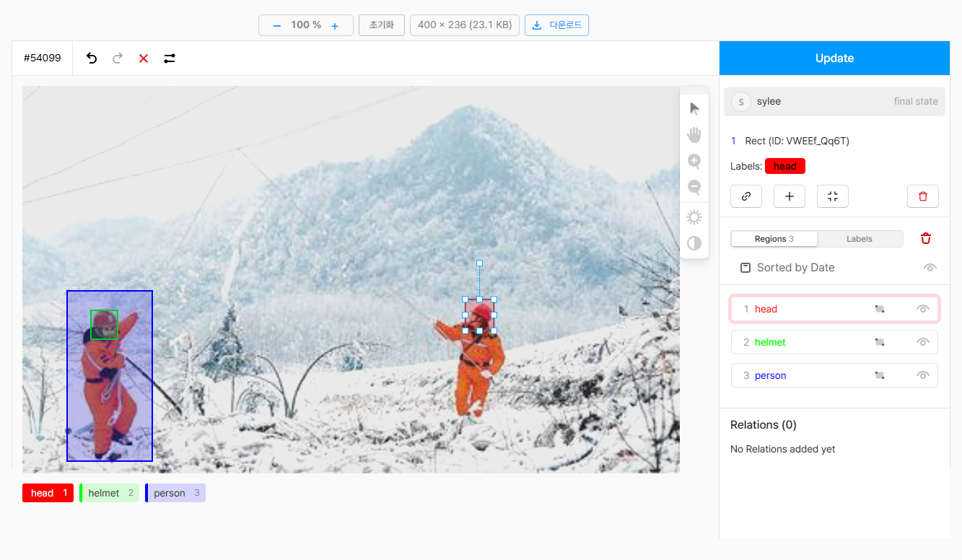Click the 다운로드 download button

coord(556,25)
